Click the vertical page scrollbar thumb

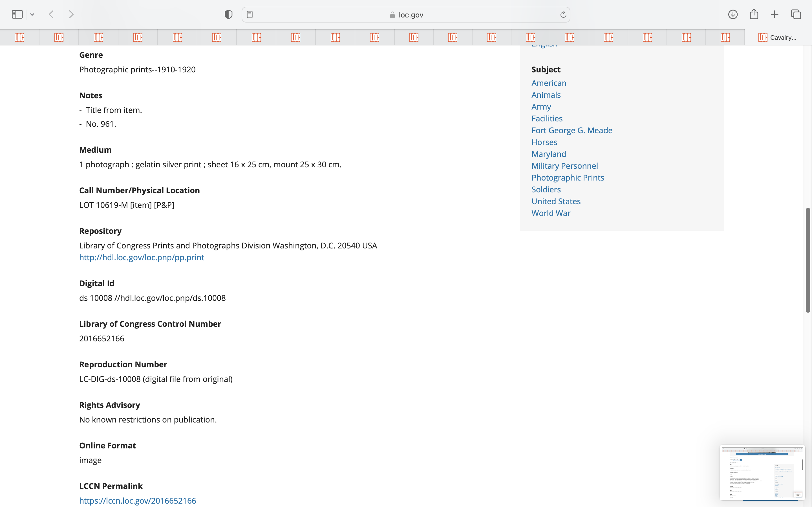coord(808,260)
